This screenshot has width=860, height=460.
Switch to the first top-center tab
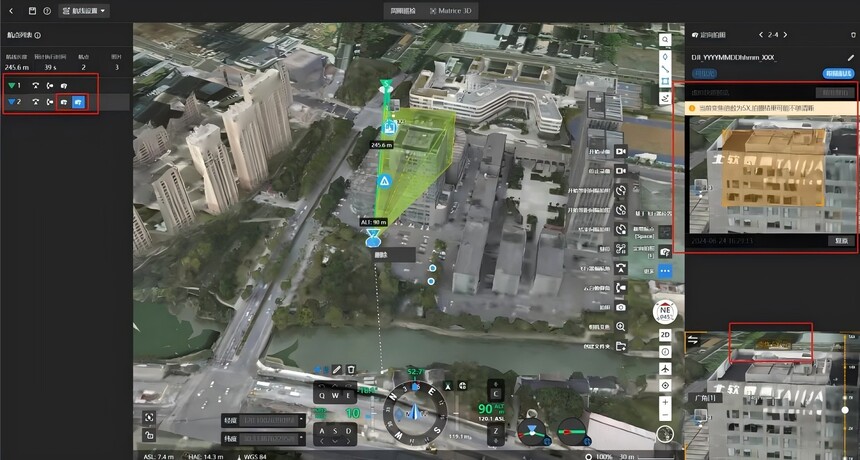403,11
